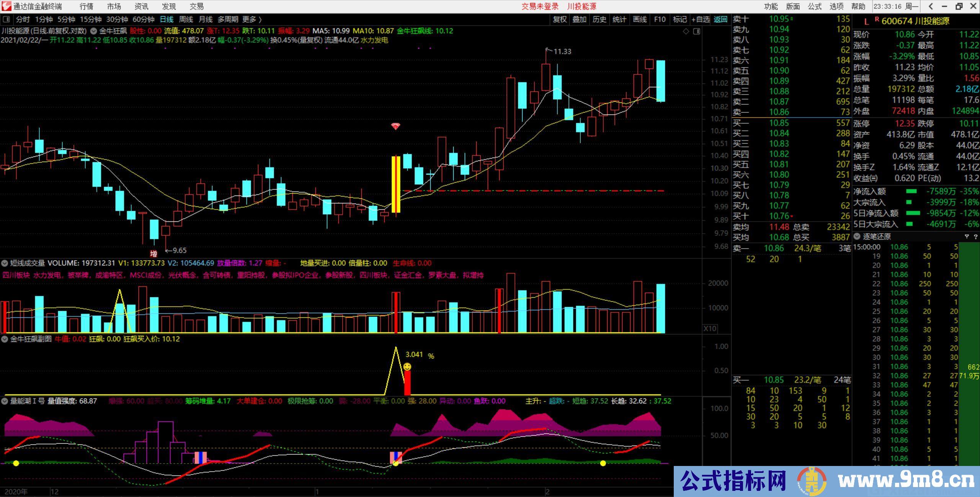980x497 pixels.
Task: Click the Tongdaxin app logo icon
Action: pos(6,6)
